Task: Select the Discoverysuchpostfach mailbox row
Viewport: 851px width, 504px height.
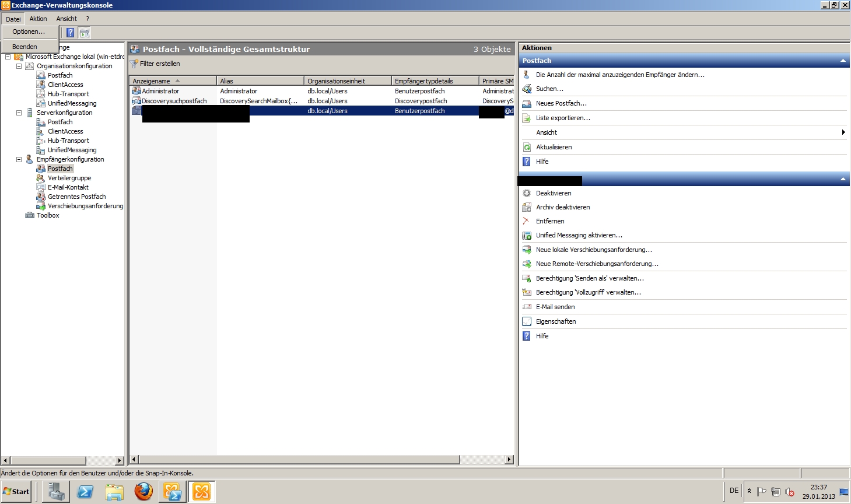Action: [x=322, y=101]
